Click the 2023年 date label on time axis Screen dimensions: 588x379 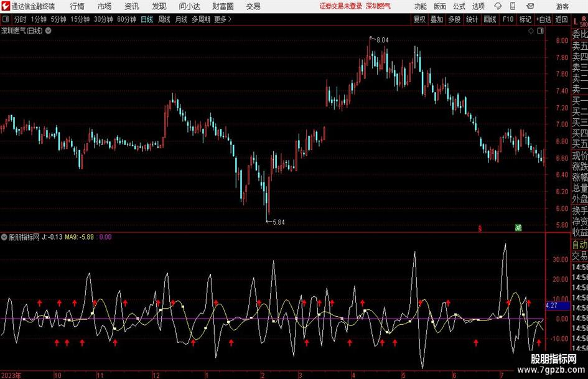click(x=11, y=375)
